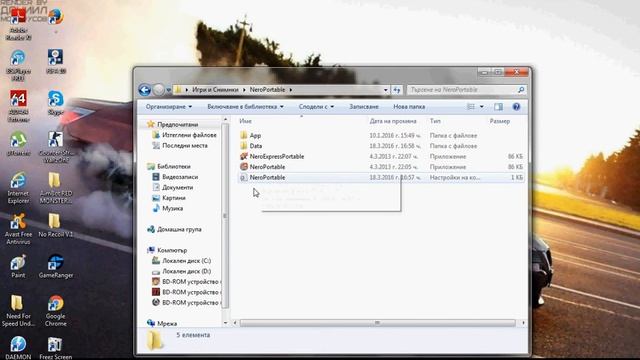Image resolution: width=640 pixels, height=360 pixels.
Task: Open the Skype desktop icon
Action: coord(56,102)
